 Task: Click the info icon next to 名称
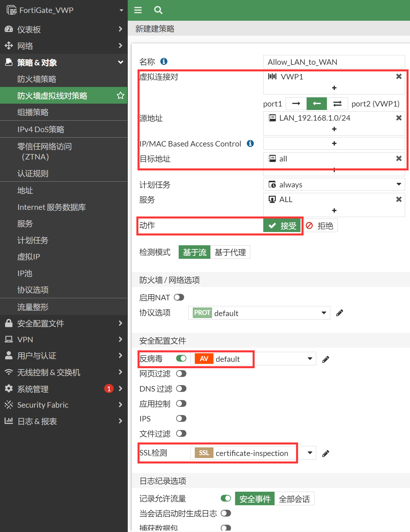(x=164, y=61)
